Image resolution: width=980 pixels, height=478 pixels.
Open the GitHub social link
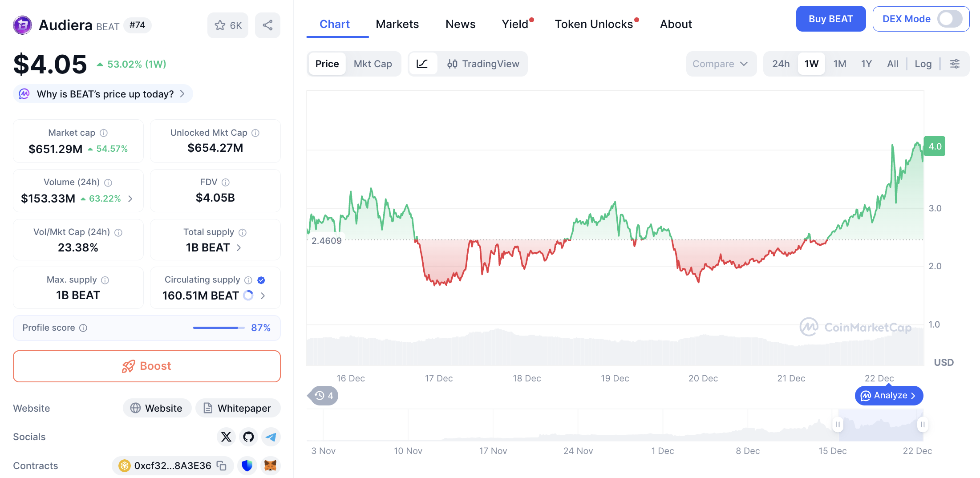(x=248, y=437)
